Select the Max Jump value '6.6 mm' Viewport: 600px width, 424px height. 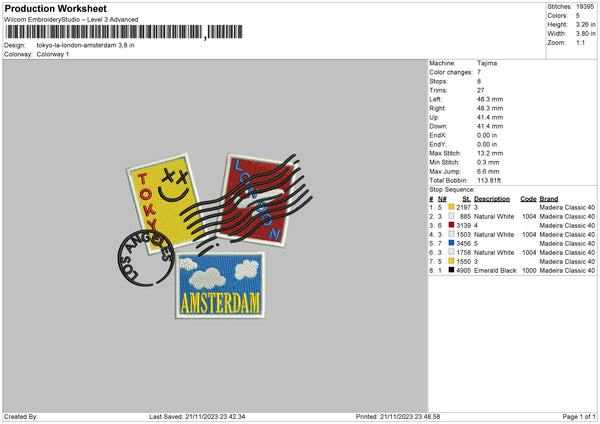488,171
